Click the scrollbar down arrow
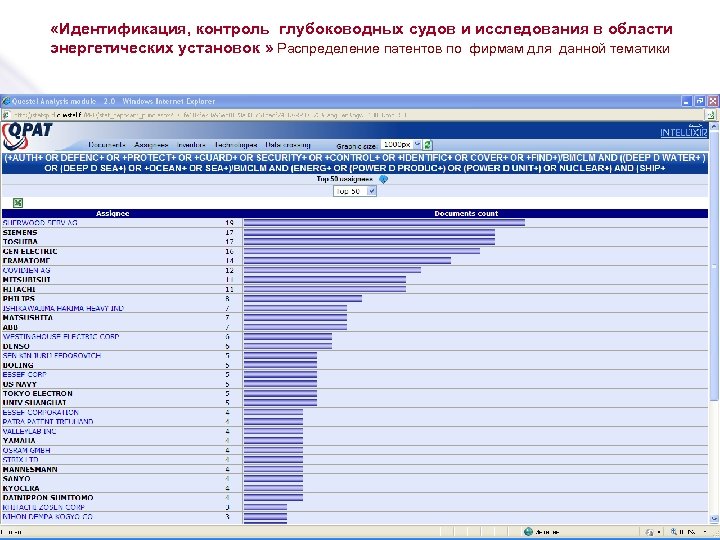Image resolution: width=720 pixels, height=540 pixels. pos(714,519)
